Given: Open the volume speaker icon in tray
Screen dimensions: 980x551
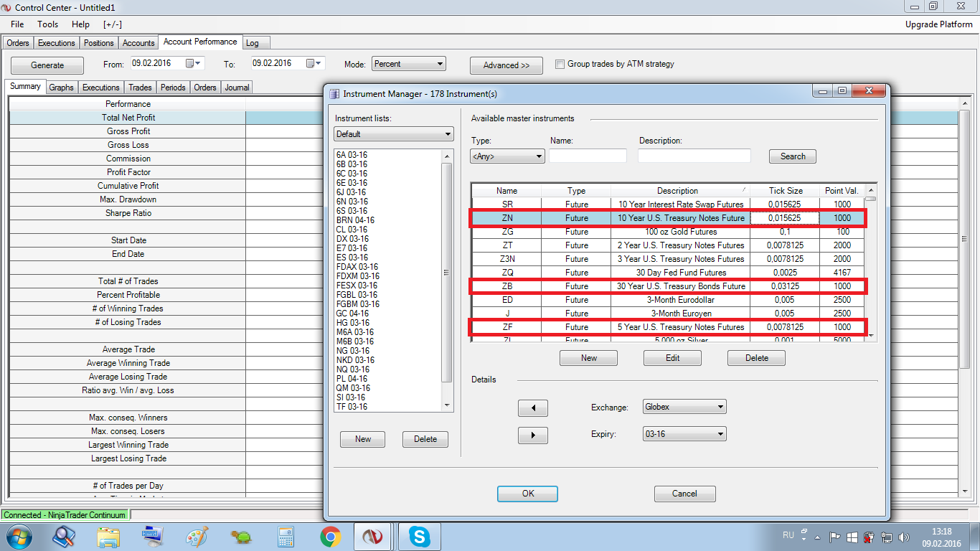Looking at the screenshot, I should [x=904, y=537].
